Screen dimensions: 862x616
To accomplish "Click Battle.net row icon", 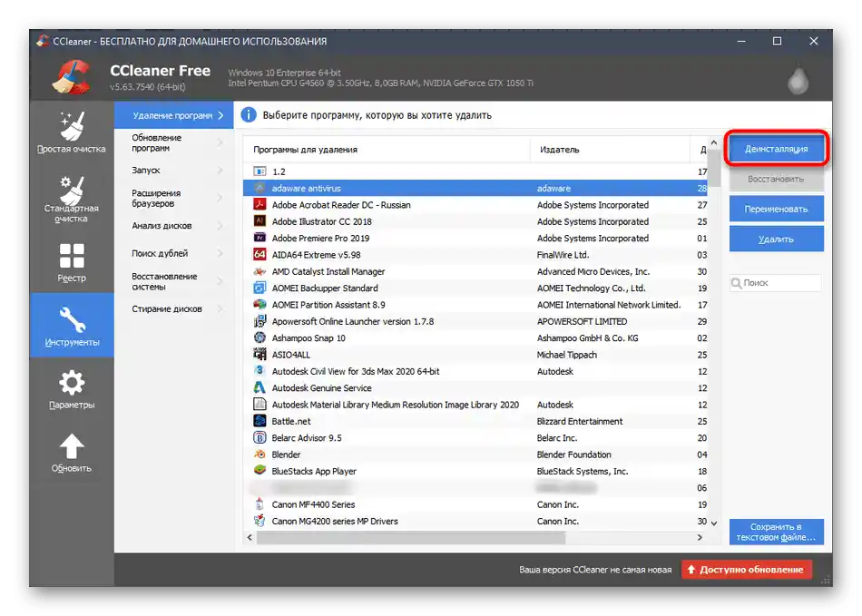I will click(260, 421).
